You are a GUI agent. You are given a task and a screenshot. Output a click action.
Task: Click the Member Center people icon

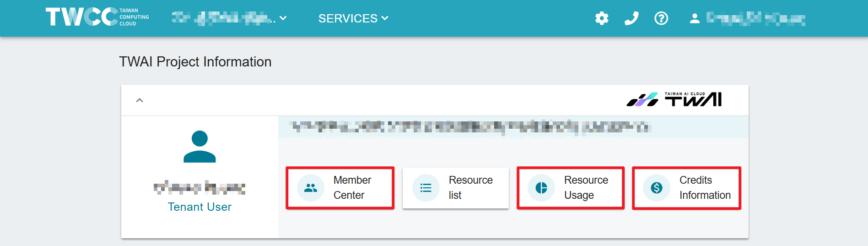pos(311,188)
